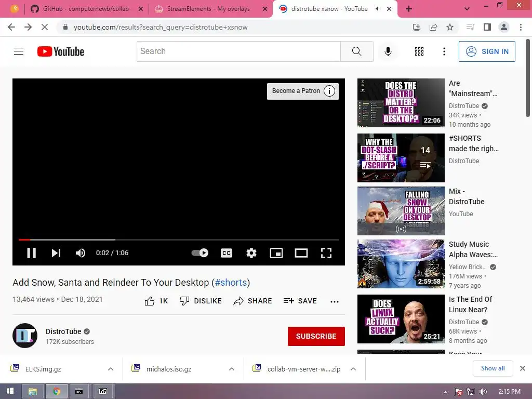
Task: Open DistroTube channel name link
Action: click(63, 331)
